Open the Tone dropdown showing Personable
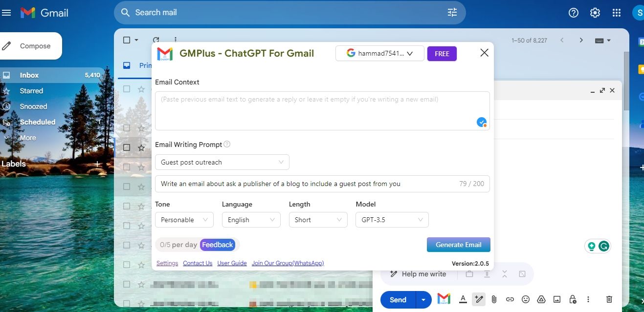644x312 pixels. point(184,220)
